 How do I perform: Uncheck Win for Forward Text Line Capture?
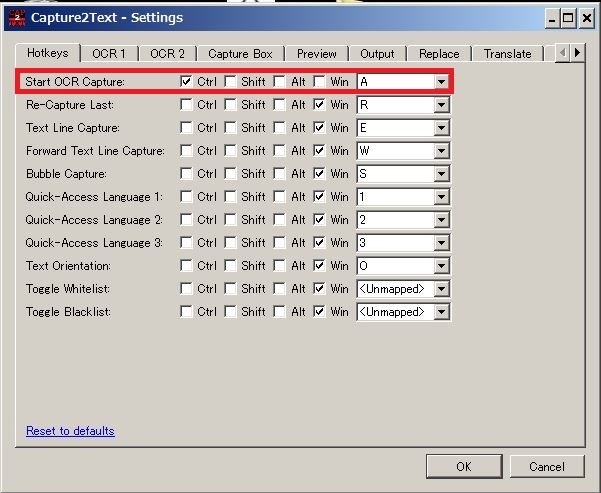pyautogui.click(x=319, y=150)
